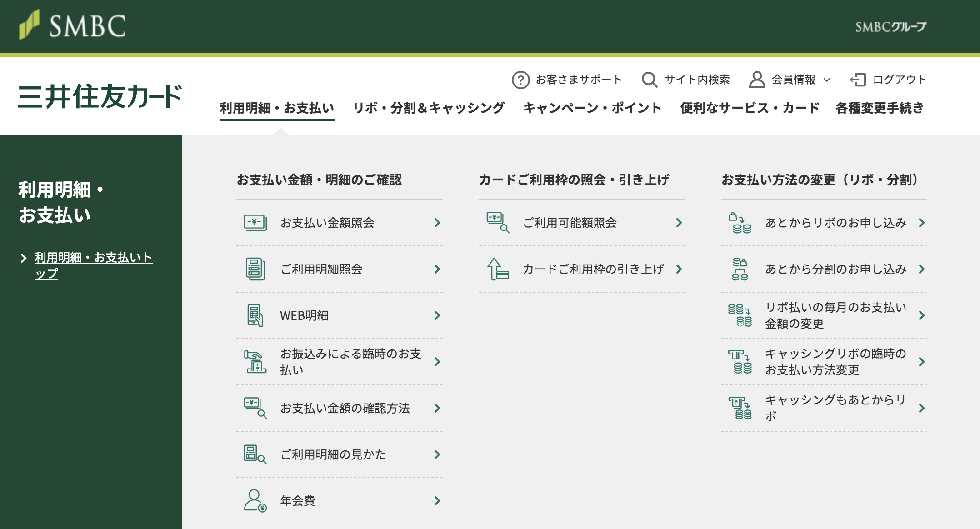
Task: Click the chevron on カードご利用枠の引き上げ row
Action: [x=679, y=269]
